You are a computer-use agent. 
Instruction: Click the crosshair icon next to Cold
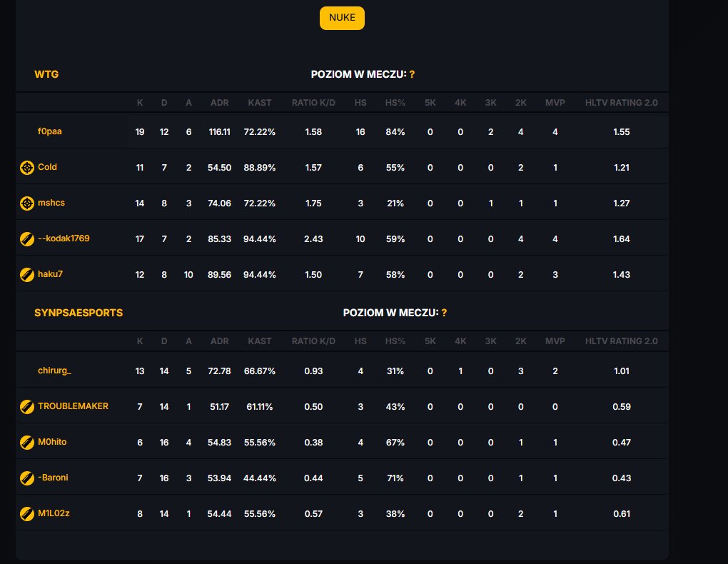point(27,168)
